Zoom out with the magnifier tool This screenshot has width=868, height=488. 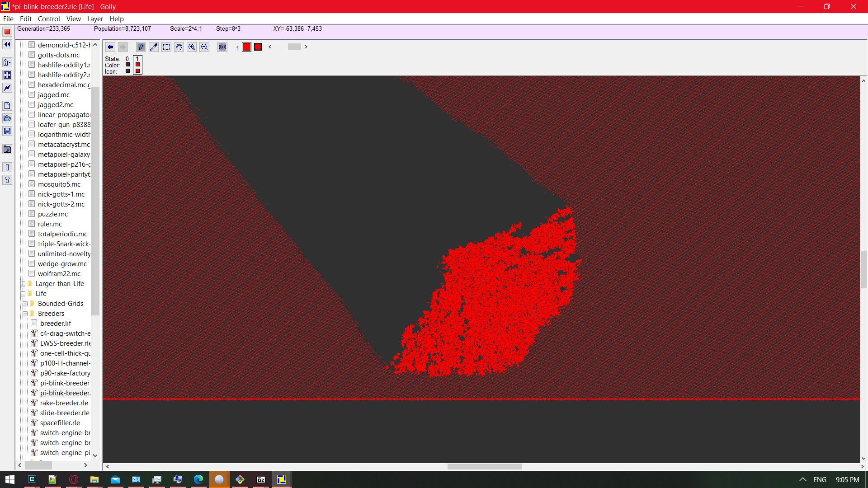(204, 47)
